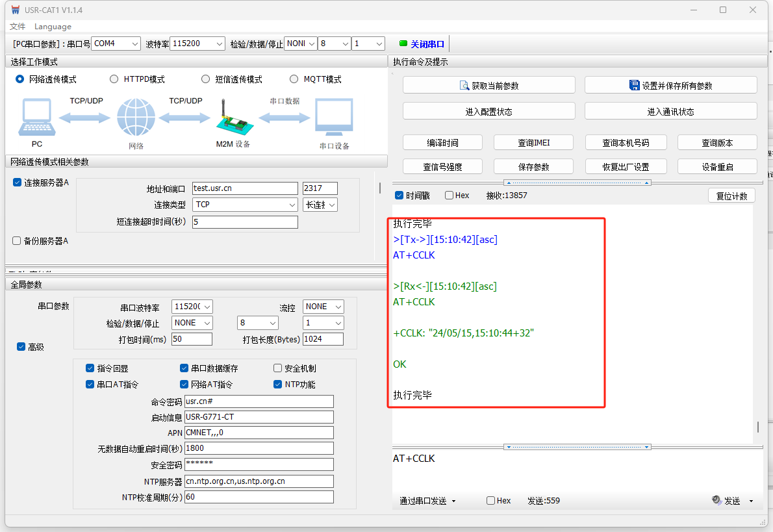Image resolution: width=773 pixels, height=532 pixels.
Task: Open the 文件 menu
Action: [x=18, y=27]
